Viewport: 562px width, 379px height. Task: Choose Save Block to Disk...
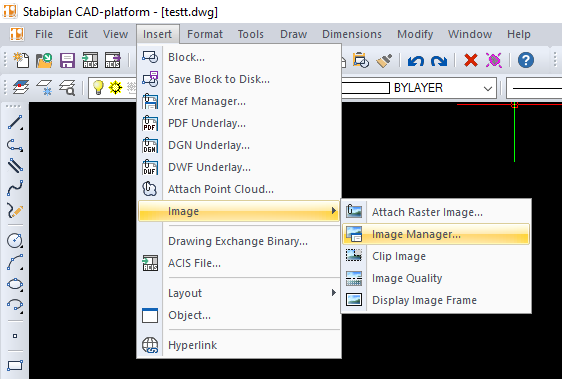pyautogui.click(x=239, y=79)
